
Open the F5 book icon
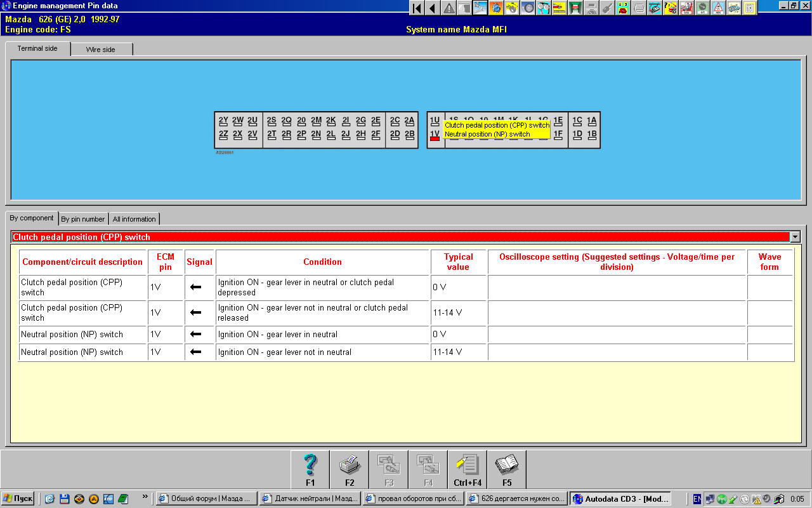click(x=507, y=469)
